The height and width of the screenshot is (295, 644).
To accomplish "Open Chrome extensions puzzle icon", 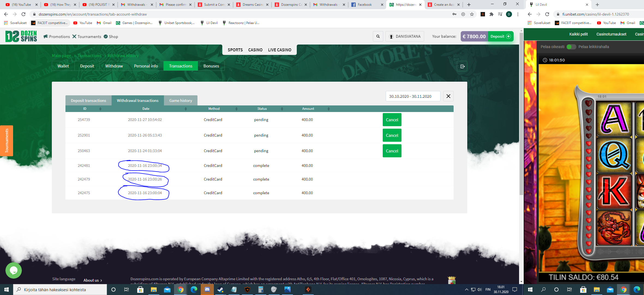I will [x=492, y=14].
